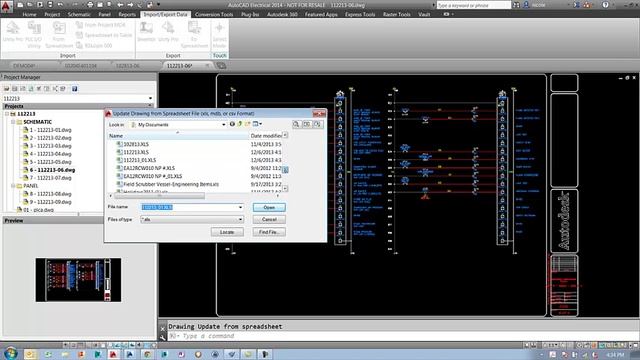640x360 pixels.
Task: Open File name dropdown arrow
Action: [240, 207]
